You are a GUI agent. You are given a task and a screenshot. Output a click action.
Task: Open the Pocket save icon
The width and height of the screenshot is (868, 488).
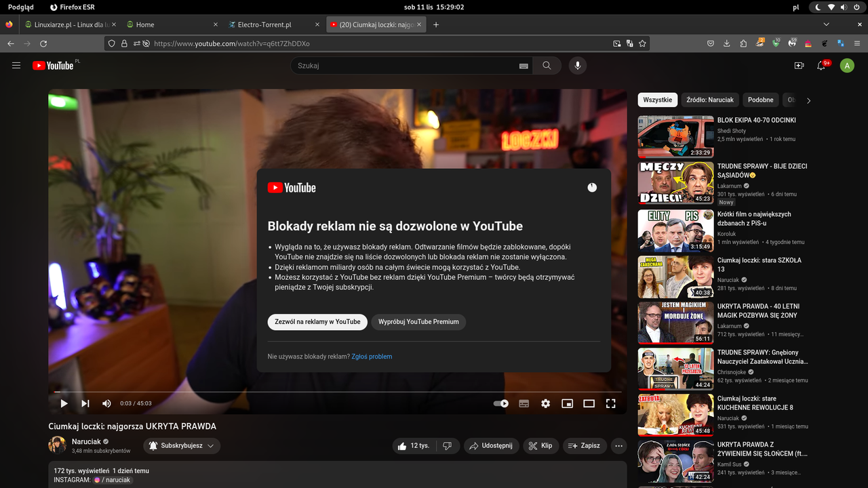point(711,43)
